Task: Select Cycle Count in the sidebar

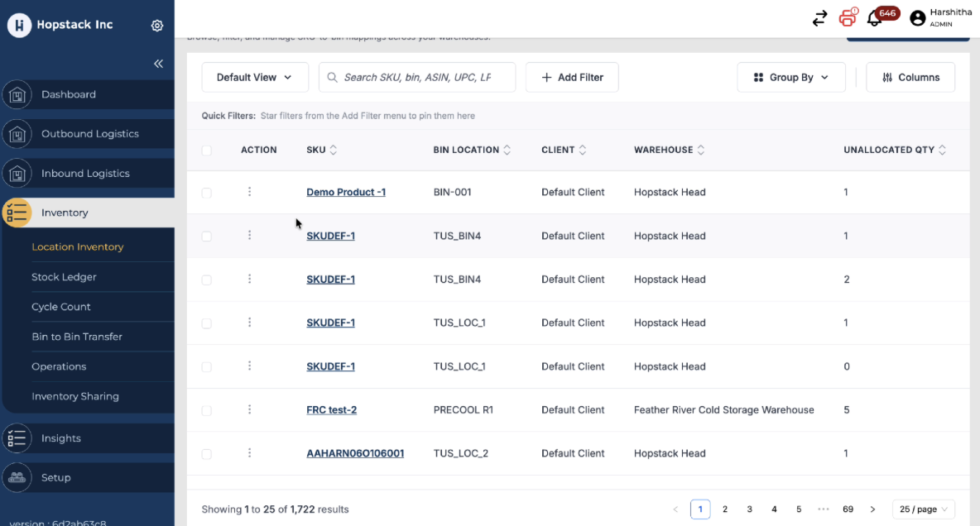Action: click(61, 307)
